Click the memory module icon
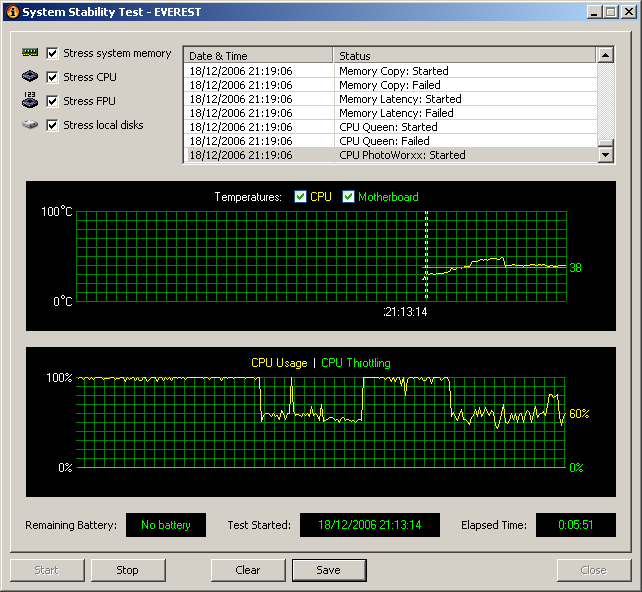Viewport: 642px width, 592px height. tap(30, 52)
